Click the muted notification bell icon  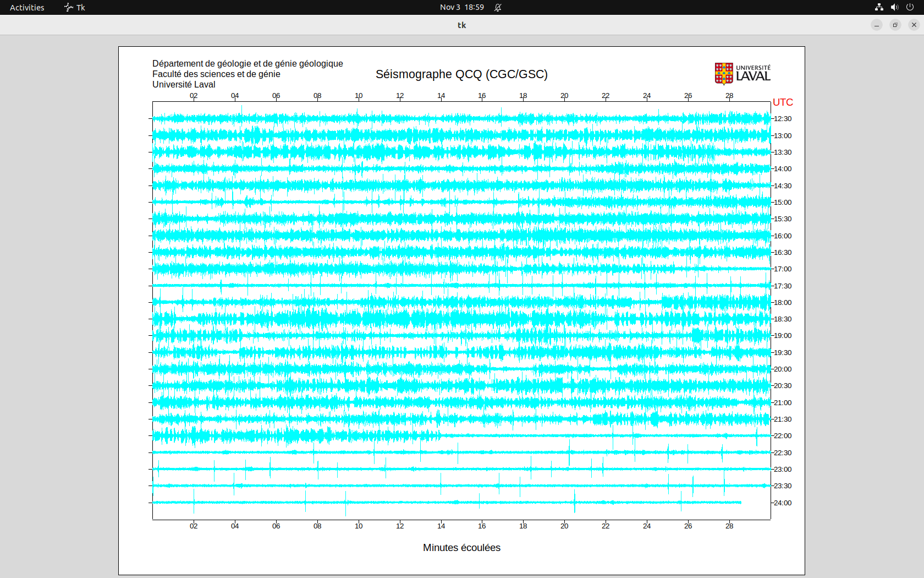point(498,7)
